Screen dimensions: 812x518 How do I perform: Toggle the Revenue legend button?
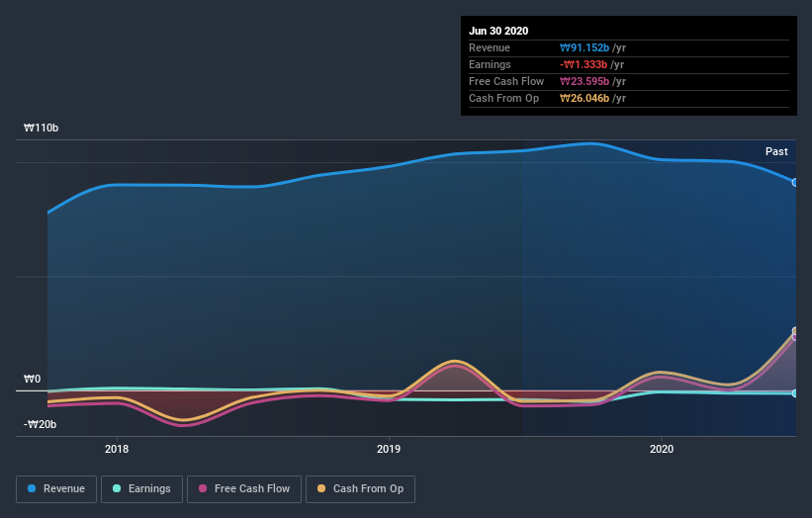[x=56, y=489]
